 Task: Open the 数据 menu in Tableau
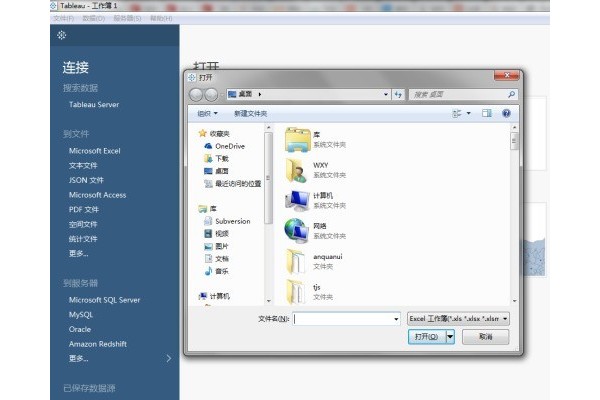(x=93, y=18)
